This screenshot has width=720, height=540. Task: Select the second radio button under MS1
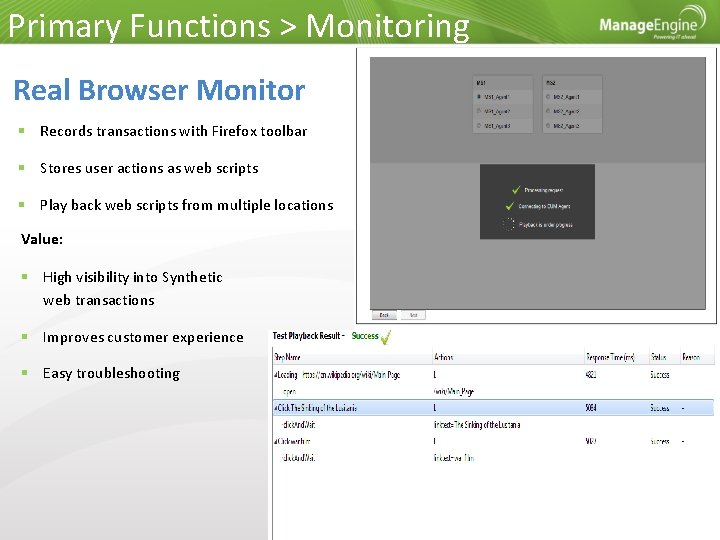pyautogui.click(x=479, y=111)
